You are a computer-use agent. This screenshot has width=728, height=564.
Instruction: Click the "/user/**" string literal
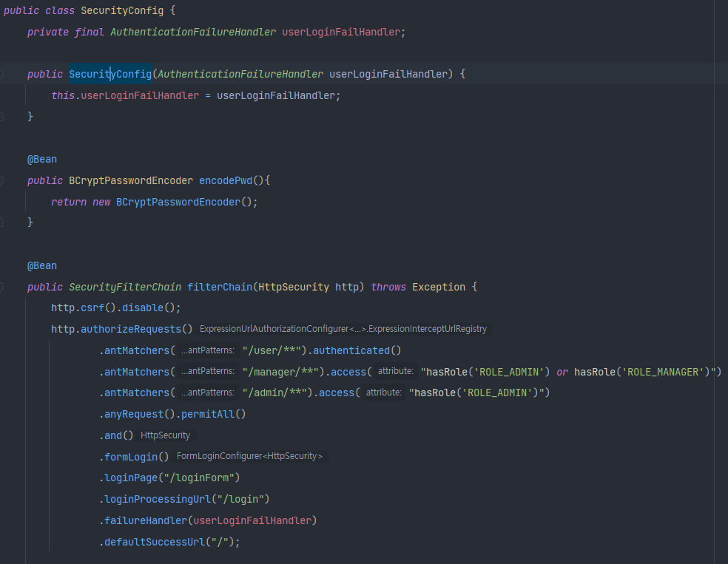click(x=271, y=350)
